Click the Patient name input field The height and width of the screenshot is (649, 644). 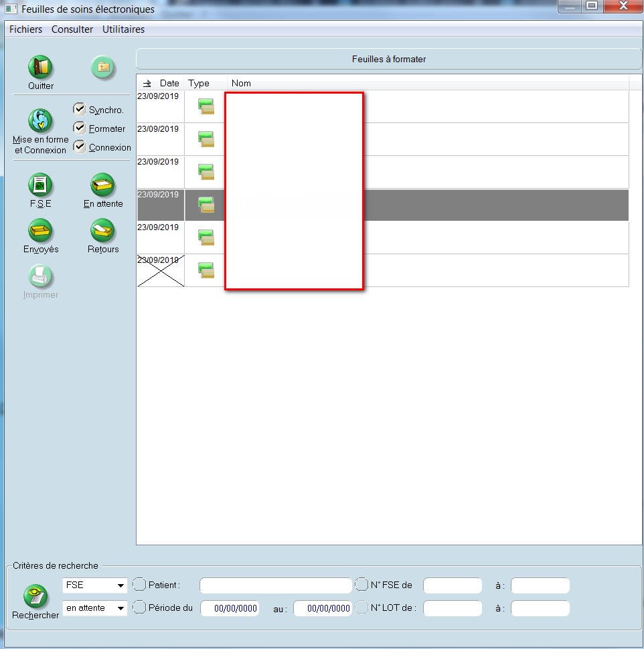click(275, 585)
